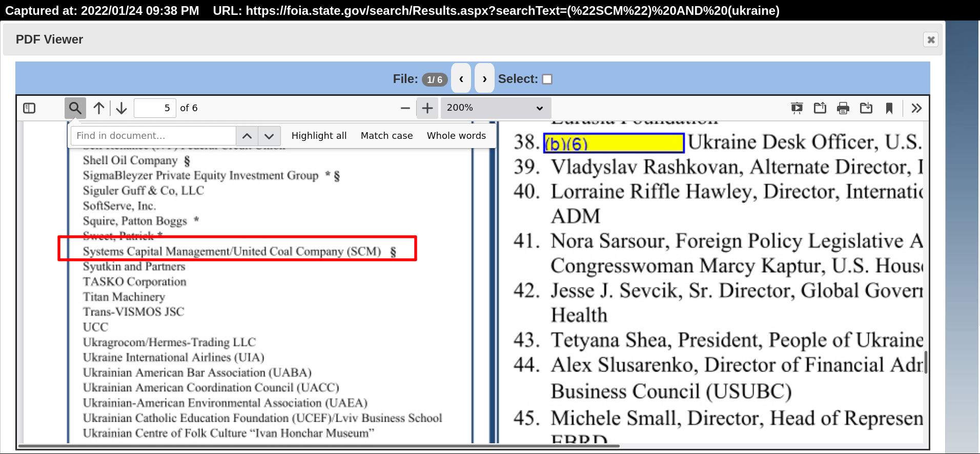Click the Systems Capital Management (SCM) line
The height and width of the screenshot is (454, 980).
[240, 251]
